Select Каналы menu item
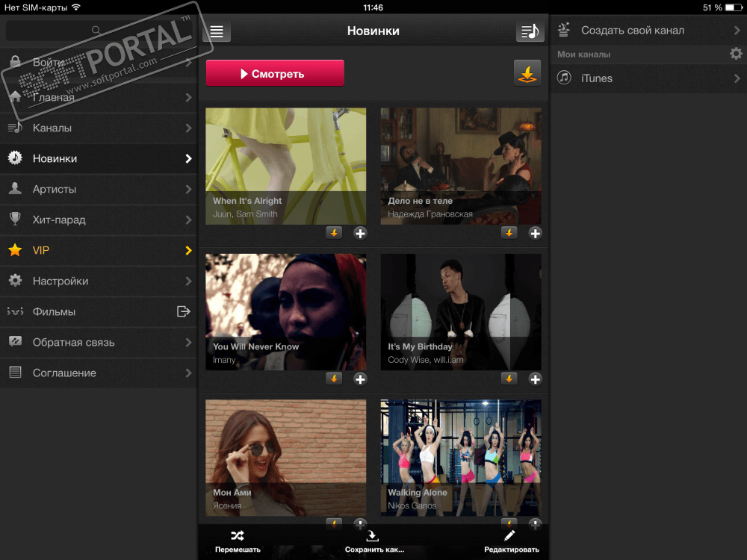This screenshot has width=747, height=560. 99,128
